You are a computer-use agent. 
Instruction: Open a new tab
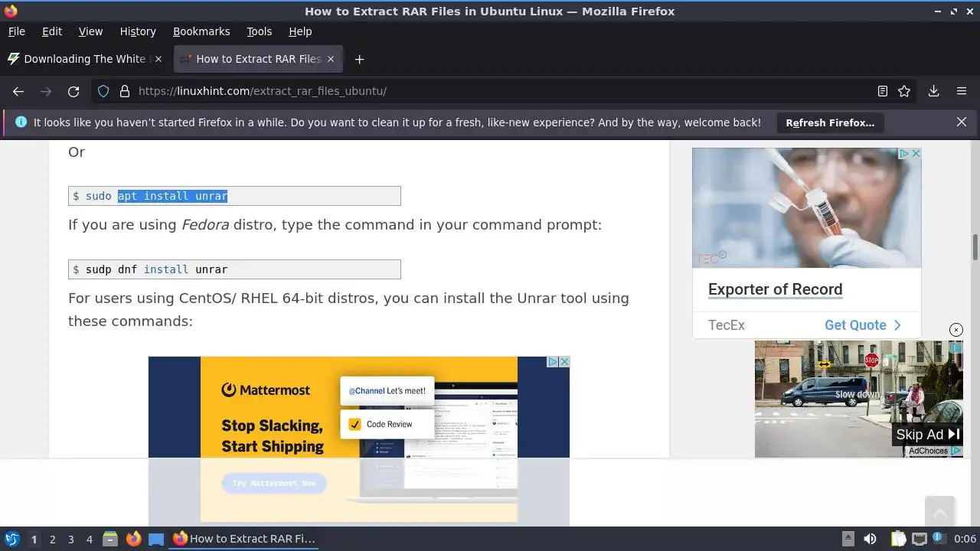click(x=359, y=59)
